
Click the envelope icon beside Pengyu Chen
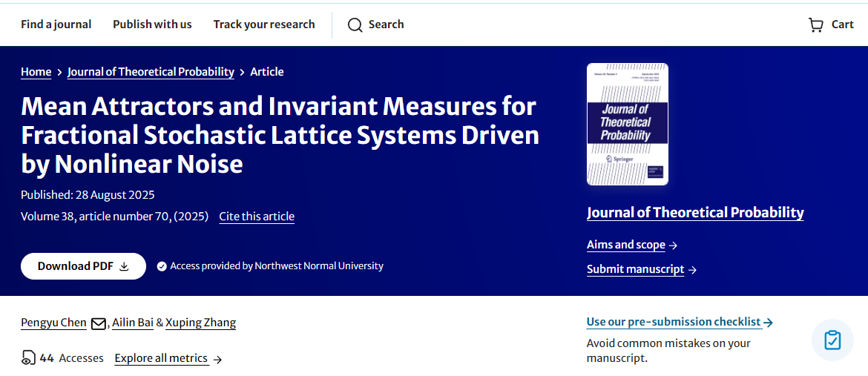(98, 323)
